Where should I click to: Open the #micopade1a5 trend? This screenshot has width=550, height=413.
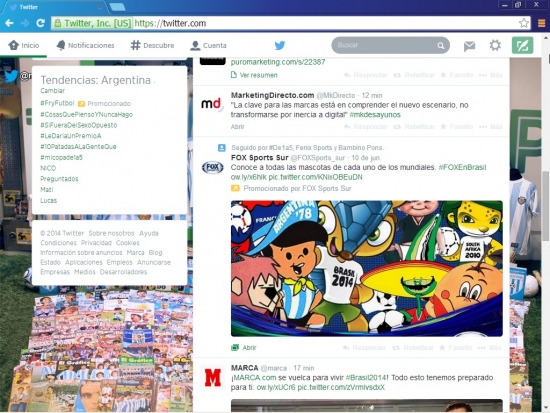click(61, 158)
